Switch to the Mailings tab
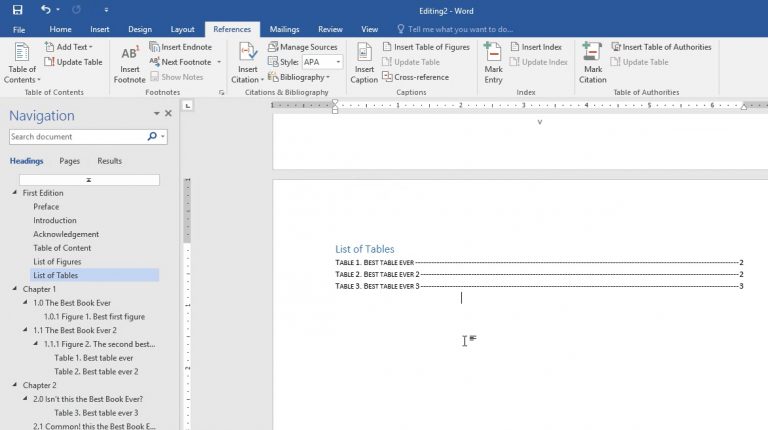 [284, 29]
